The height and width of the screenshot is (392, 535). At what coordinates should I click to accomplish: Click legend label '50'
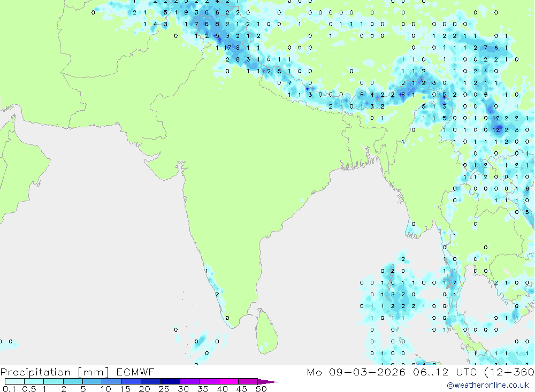(x=261, y=389)
